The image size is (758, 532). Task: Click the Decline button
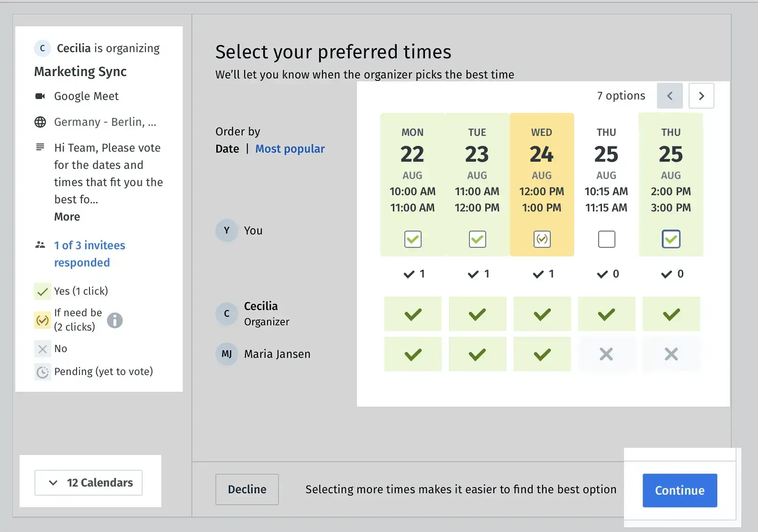(x=247, y=489)
